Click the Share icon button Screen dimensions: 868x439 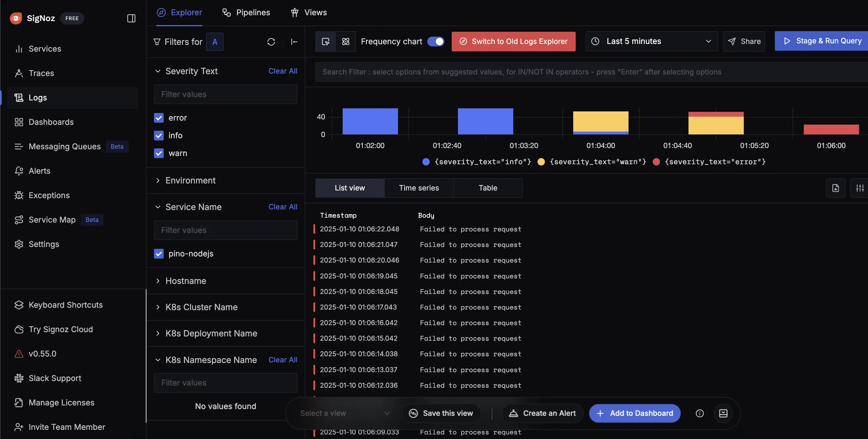744,41
